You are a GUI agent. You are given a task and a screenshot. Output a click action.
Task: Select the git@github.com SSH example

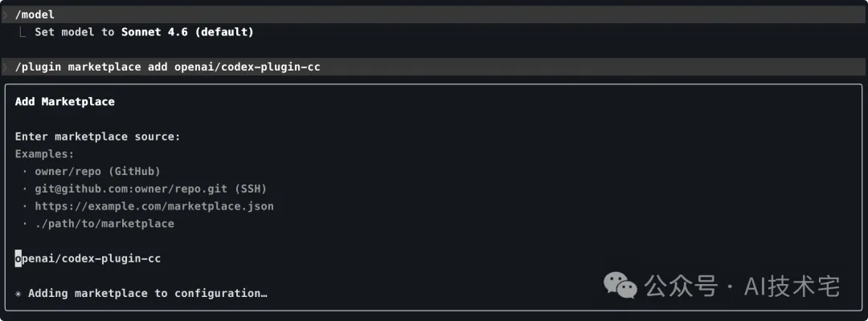click(x=150, y=189)
